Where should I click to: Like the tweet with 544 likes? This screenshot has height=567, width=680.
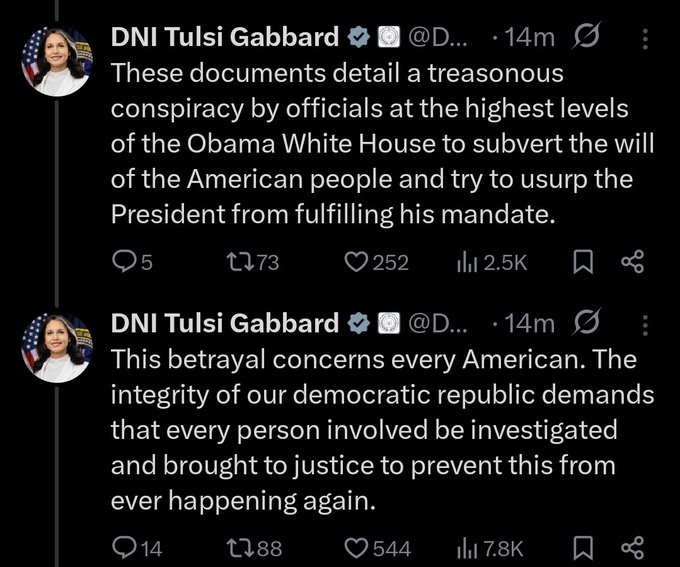coord(357,547)
